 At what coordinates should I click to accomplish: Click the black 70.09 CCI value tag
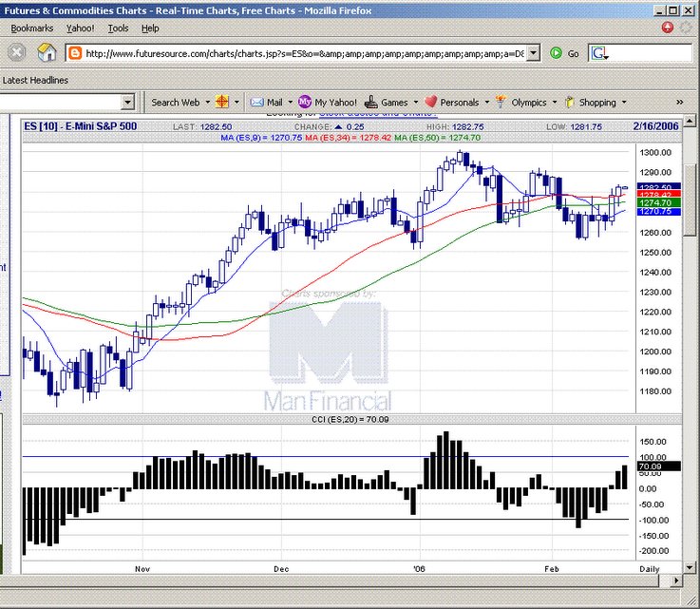pos(659,466)
